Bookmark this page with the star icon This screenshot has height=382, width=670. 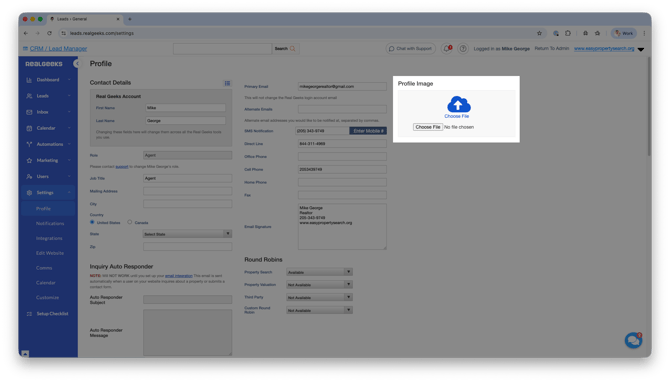point(539,33)
